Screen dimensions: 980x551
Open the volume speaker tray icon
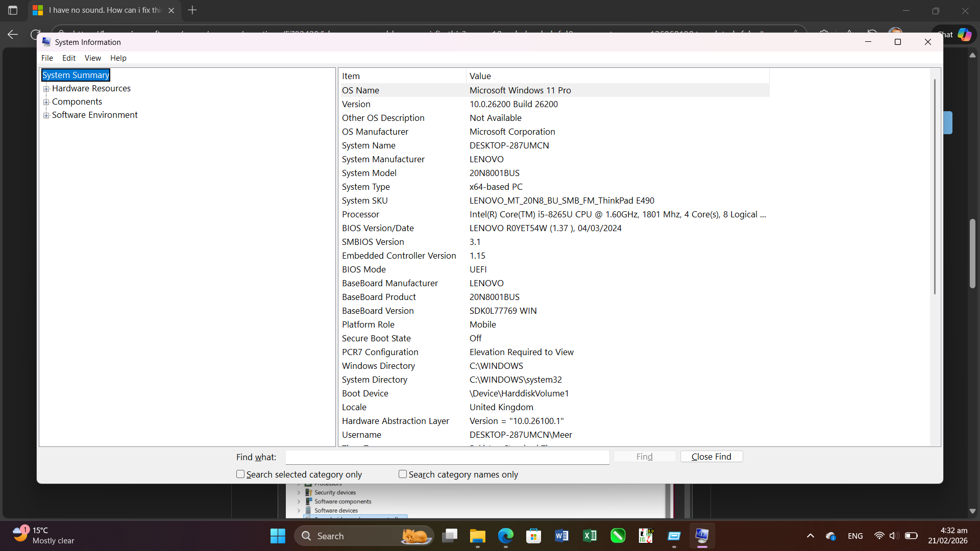(894, 536)
